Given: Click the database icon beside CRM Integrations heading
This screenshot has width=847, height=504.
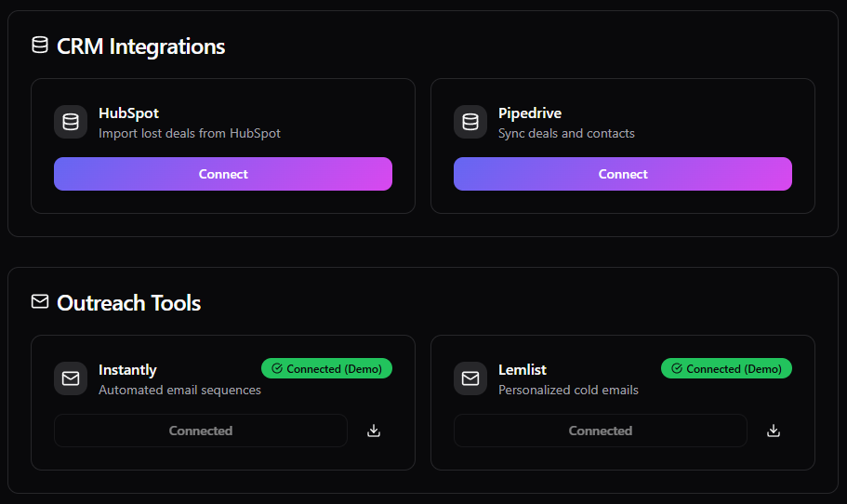Looking at the screenshot, I should (39, 46).
